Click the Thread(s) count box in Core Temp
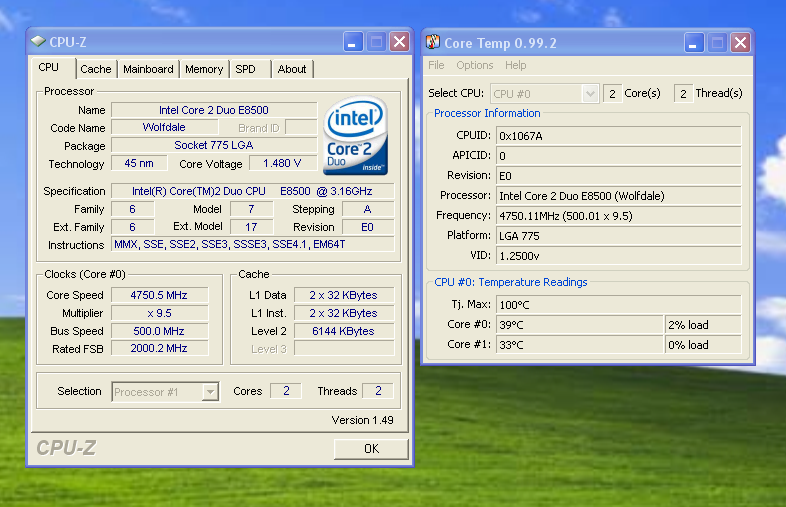This screenshot has width=786, height=507. point(683,93)
